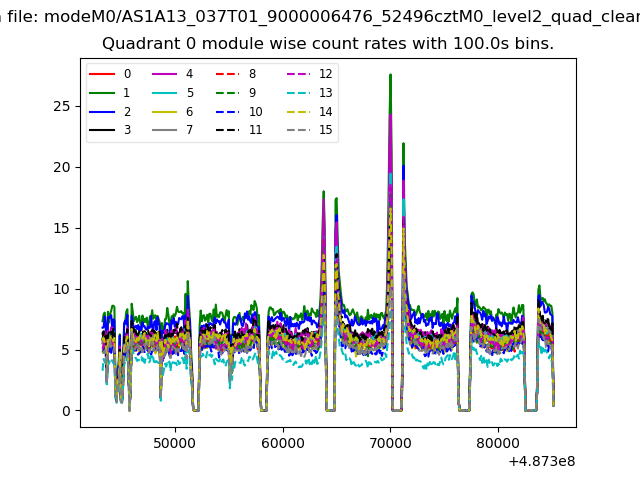Click the blue legend line for module 2
The image size is (640, 480).
[102, 112]
